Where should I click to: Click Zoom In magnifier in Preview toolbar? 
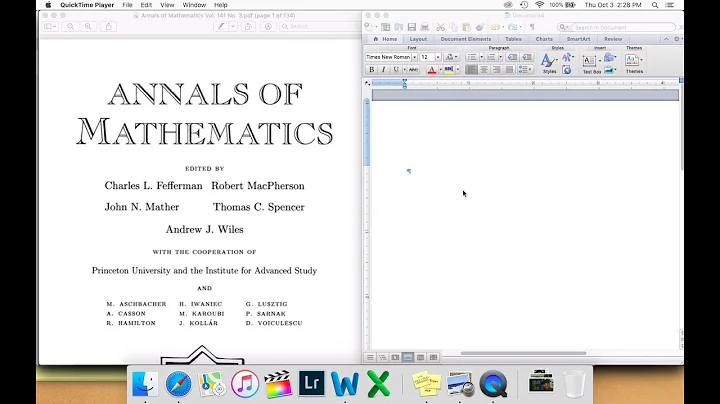click(x=88, y=27)
